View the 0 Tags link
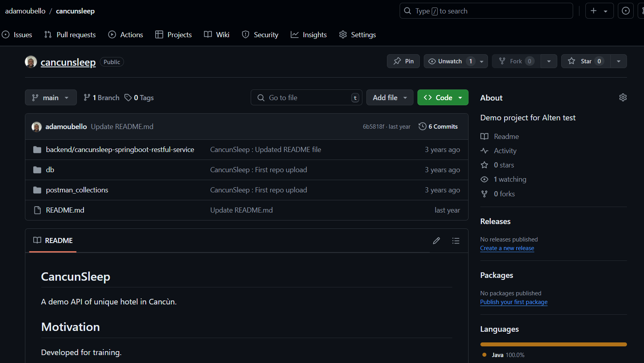644x363 pixels. point(139,98)
